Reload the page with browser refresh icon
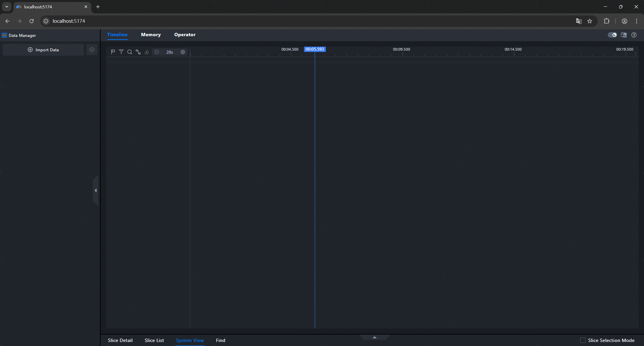The width and height of the screenshot is (644, 346). (x=32, y=21)
